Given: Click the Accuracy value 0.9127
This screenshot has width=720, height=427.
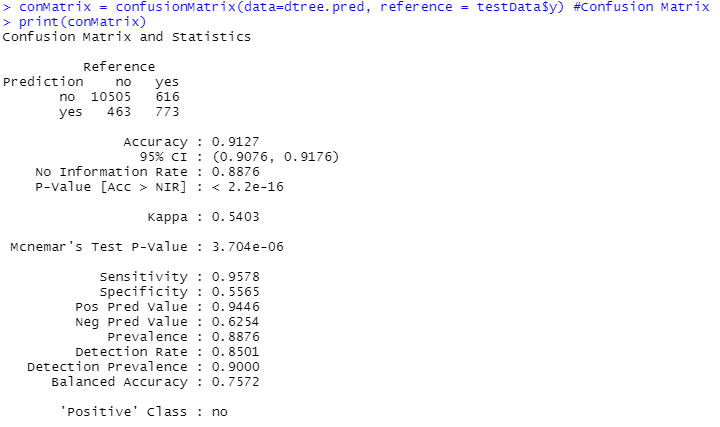Looking at the screenshot, I should [234, 141].
